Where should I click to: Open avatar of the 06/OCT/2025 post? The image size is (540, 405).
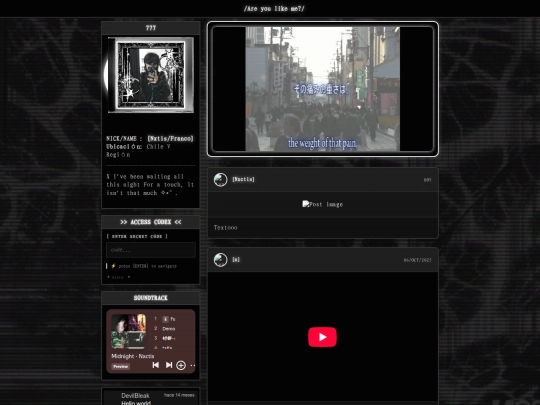point(220,260)
